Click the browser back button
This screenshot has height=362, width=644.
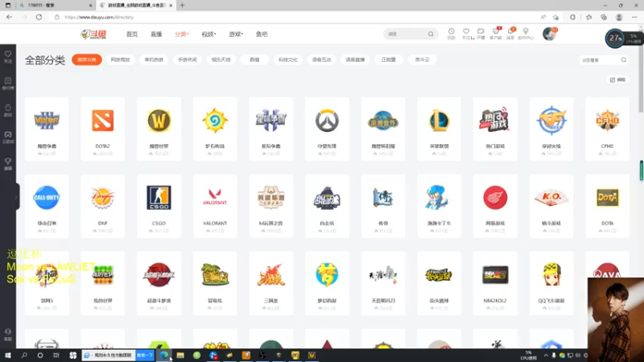pyautogui.click(x=9, y=17)
